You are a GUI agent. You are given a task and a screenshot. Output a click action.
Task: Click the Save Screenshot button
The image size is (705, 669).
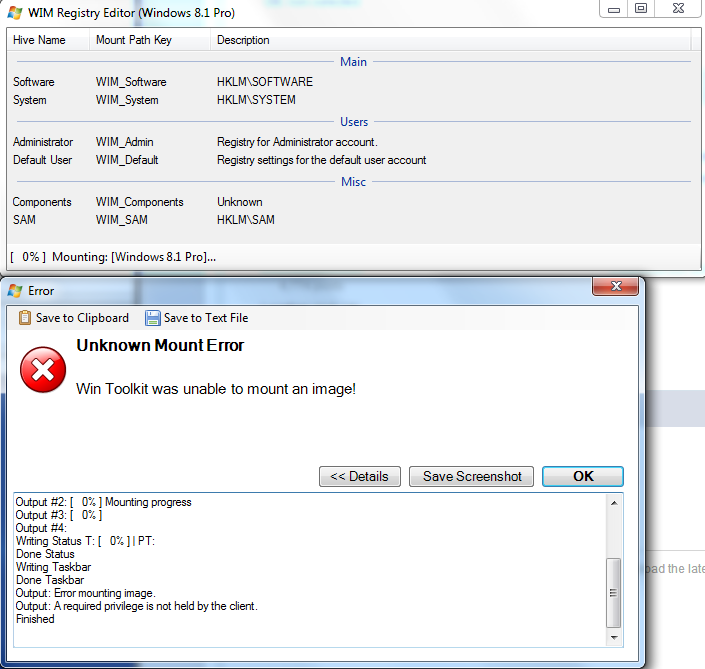[471, 477]
